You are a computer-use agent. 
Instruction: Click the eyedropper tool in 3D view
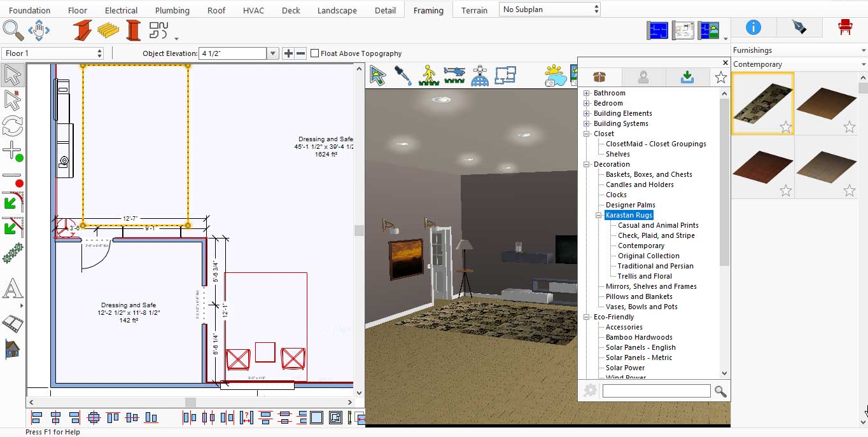[403, 75]
